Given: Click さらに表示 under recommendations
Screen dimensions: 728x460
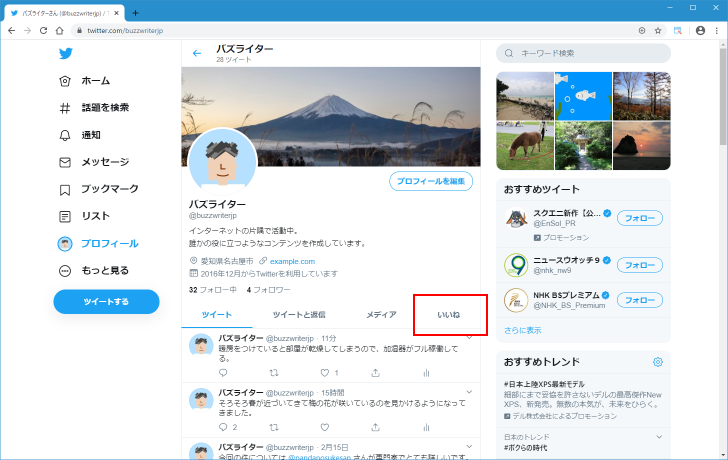Looking at the screenshot, I should tap(523, 330).
